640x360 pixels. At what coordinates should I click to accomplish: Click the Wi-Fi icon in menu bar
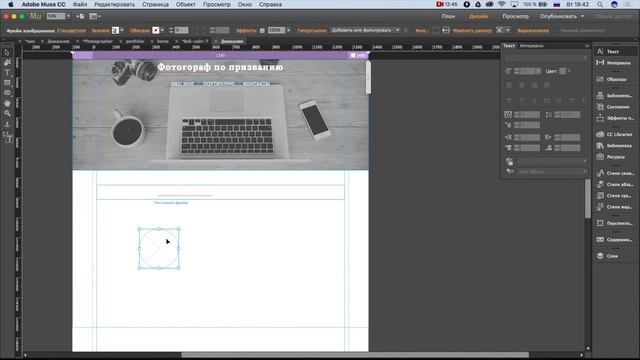pyautogui.click(x=502, y=4)
